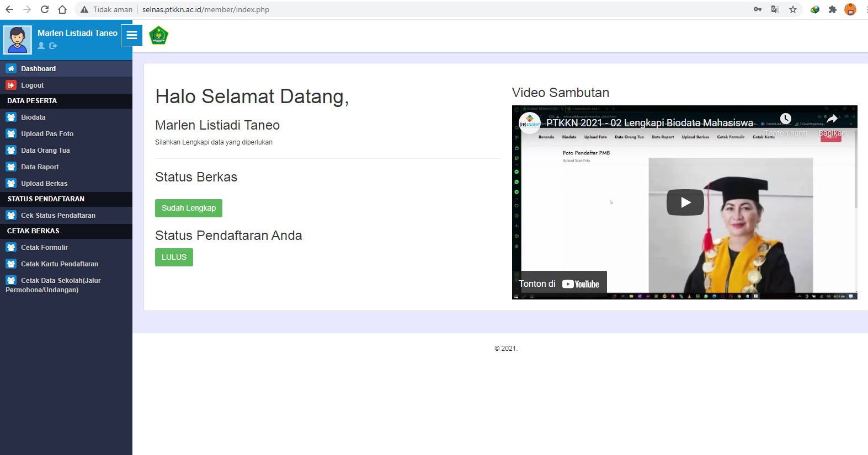The height and width of the screenshot is (455, 868).
Task: Open Cek Status Pendaftaran
Action: (x=58, y=216)
